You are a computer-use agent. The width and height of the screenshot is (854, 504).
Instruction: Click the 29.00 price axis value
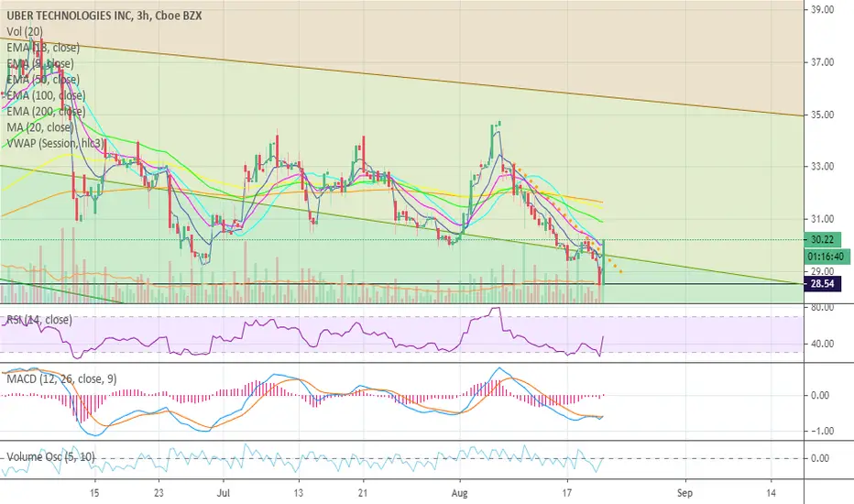click(x=823, y=271)
